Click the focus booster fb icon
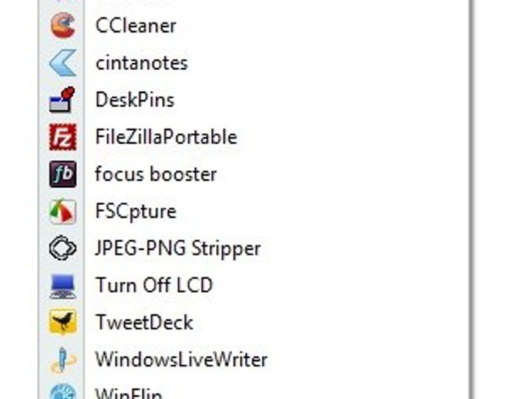532x399 pixels. click(x=62, y=174)
